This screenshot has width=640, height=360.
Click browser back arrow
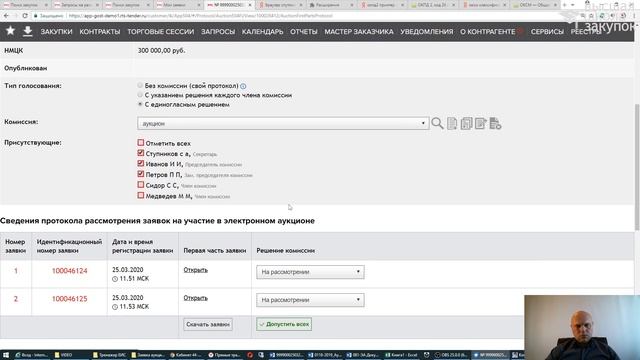(6, 16)
